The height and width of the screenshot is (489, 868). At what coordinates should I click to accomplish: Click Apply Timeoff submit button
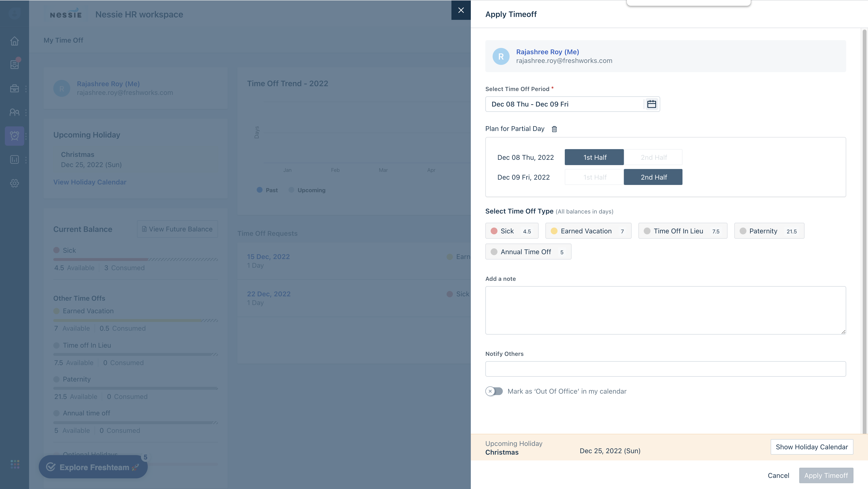pos(826,475)
